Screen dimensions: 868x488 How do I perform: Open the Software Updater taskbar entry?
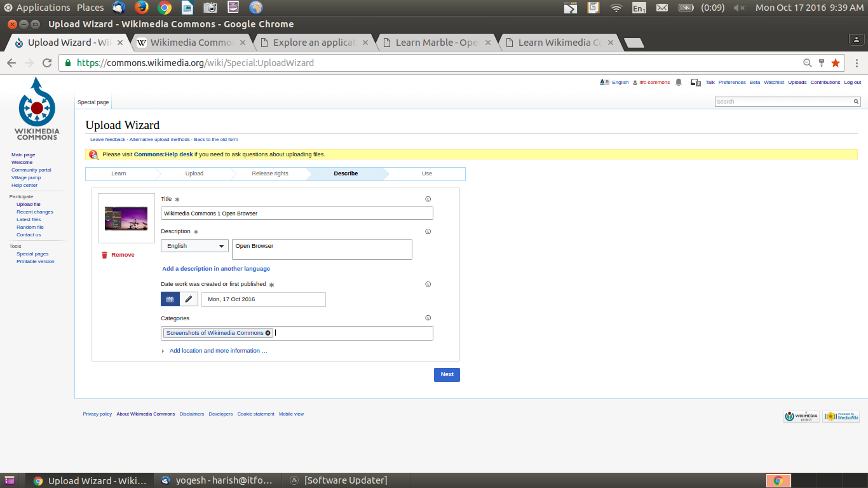pos(345,480)
